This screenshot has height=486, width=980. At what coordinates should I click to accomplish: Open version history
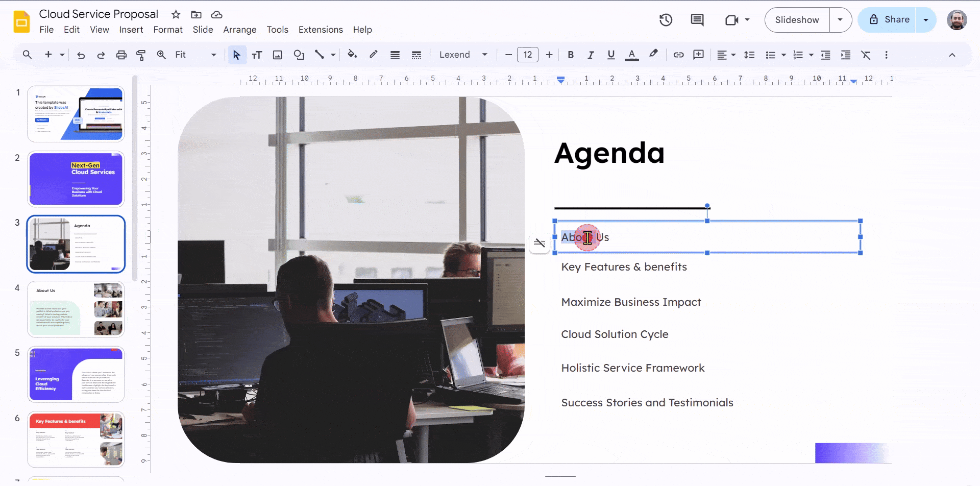coord(666,20)
